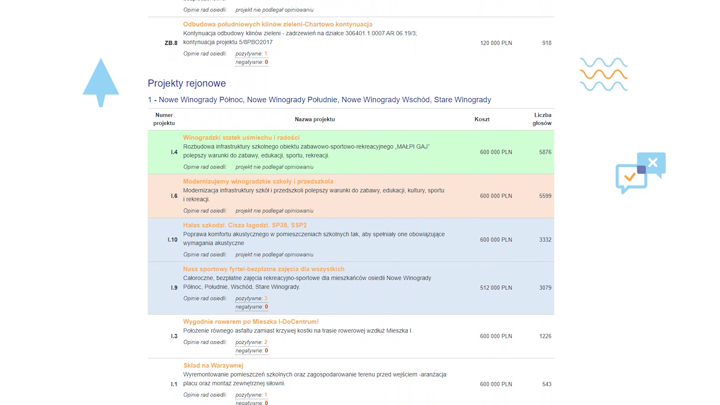
Task: Click the Nowe Winogrady district heading
Action: point(319,100)
